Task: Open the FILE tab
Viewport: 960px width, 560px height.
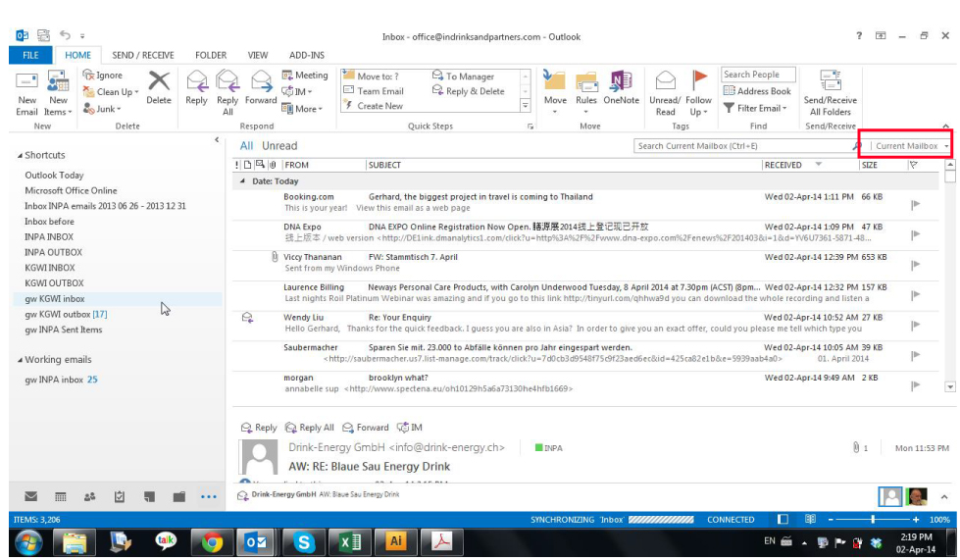Action: [x=30, y=55]
